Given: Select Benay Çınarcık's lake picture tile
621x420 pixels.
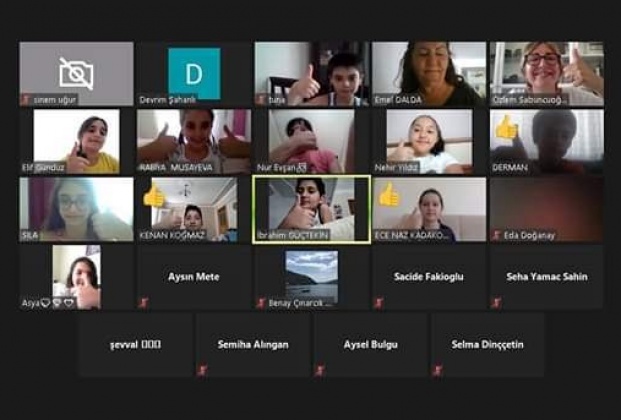Looking at the screenshot, I should click(x=312, y=277).
